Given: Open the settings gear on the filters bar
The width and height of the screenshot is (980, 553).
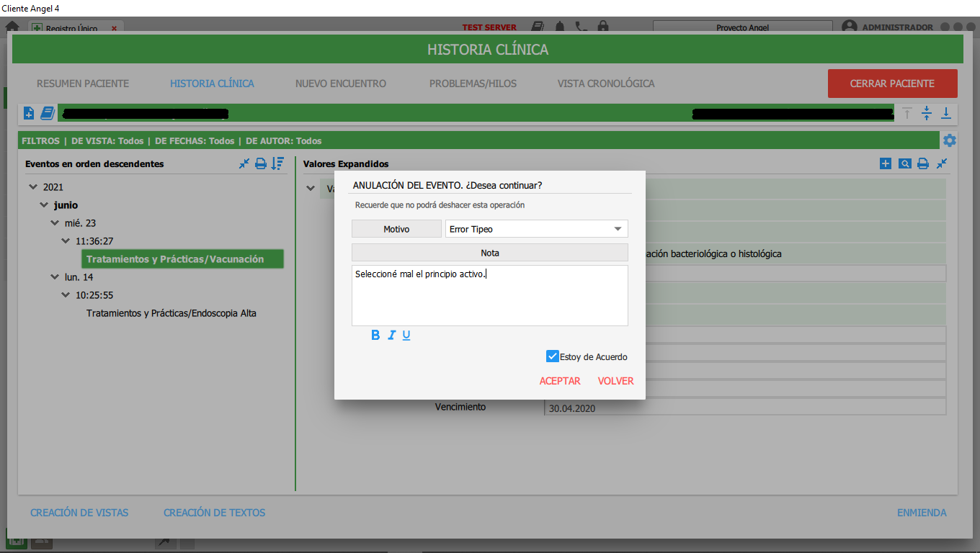Looking at the screenshot, I should pos(949,140).
